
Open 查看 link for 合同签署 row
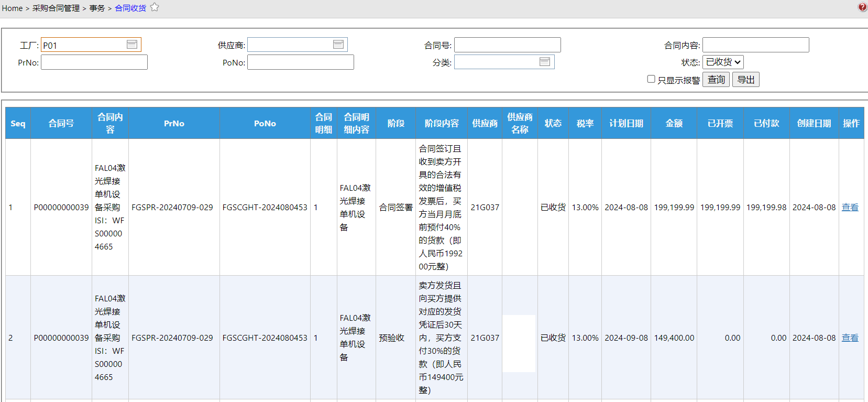click(x=850, y=207)
